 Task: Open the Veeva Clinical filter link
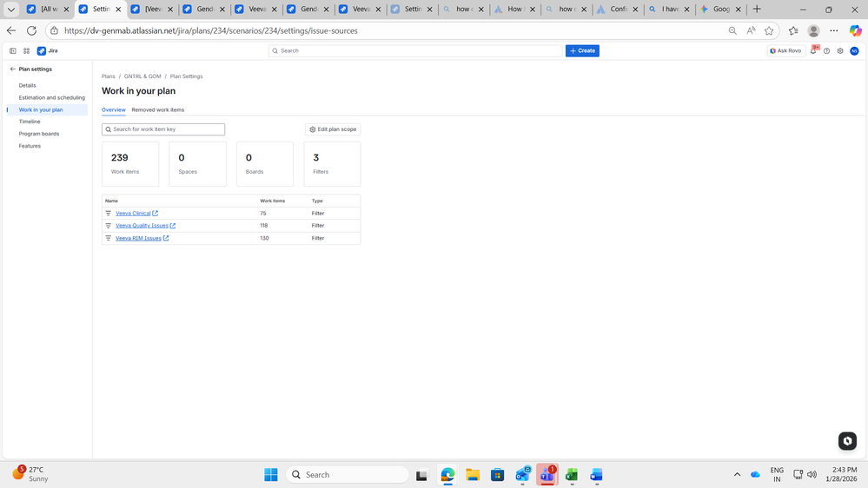133,213
